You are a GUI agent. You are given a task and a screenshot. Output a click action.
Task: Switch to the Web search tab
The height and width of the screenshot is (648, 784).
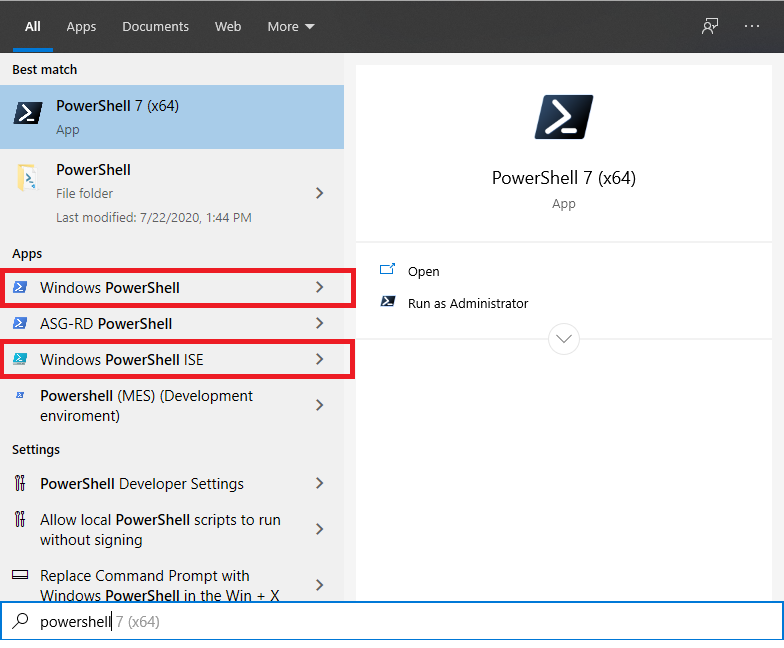point(228,26)
